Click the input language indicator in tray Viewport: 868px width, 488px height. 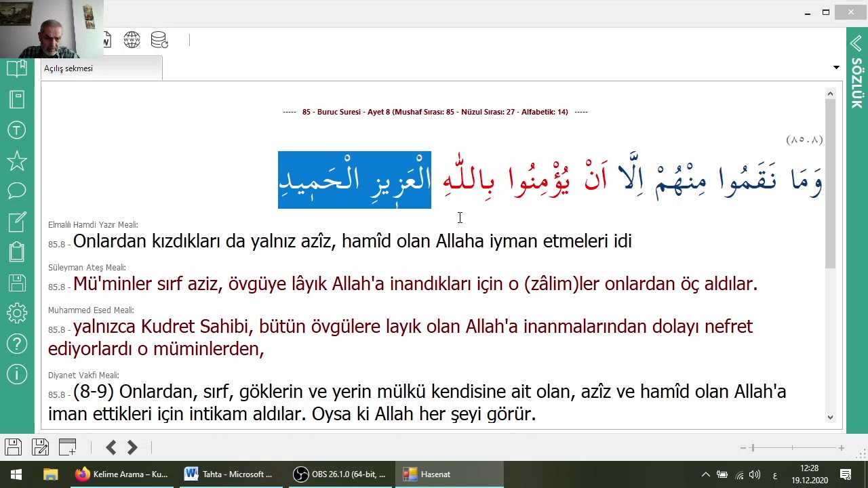pyautogui.click(x=775, y=474)
